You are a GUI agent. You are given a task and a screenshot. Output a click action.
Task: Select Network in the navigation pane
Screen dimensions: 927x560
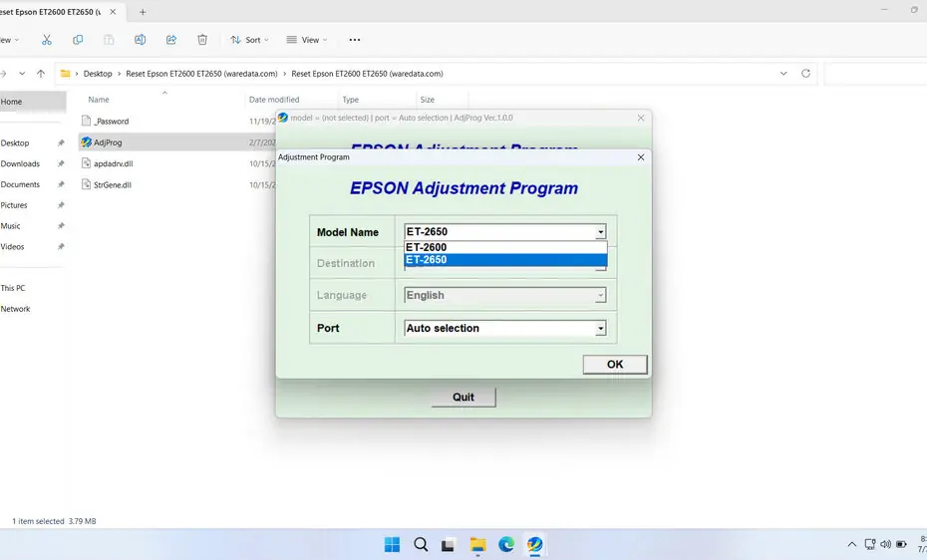(15, 308)
